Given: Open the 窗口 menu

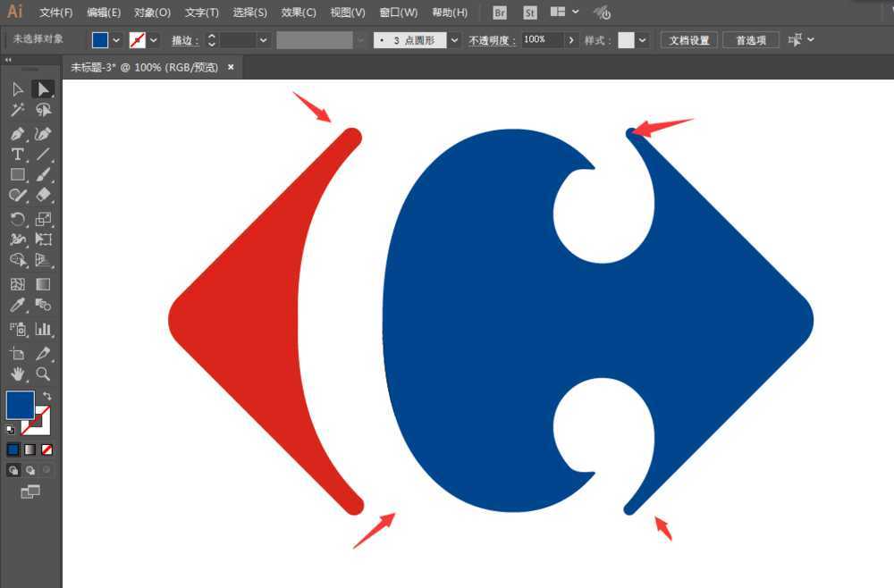Looking at the screenshot, I should click(x=399, y=13).
